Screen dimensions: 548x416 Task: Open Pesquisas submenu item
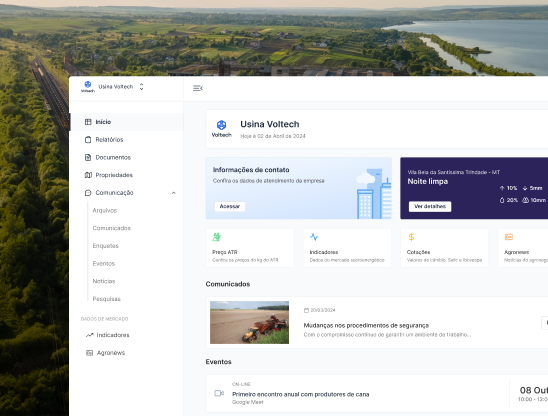106,299
